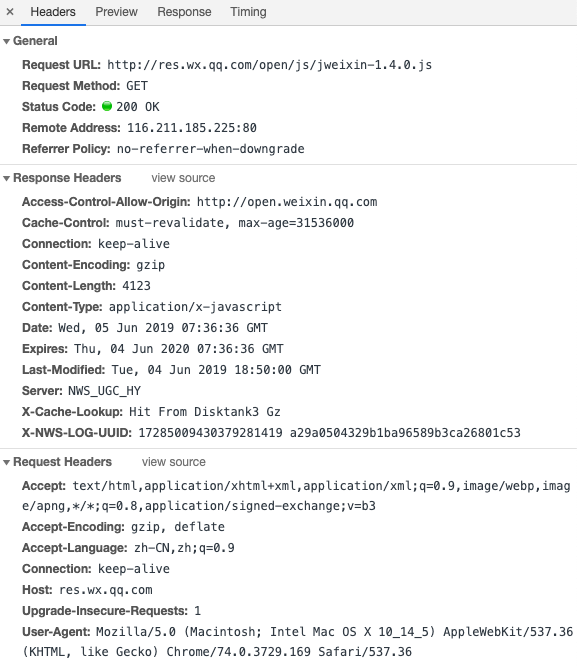Image resolution: width=577 pixels, height=666 pixels.
Task: Select the User-Agent header value
Action: (297, 642)
